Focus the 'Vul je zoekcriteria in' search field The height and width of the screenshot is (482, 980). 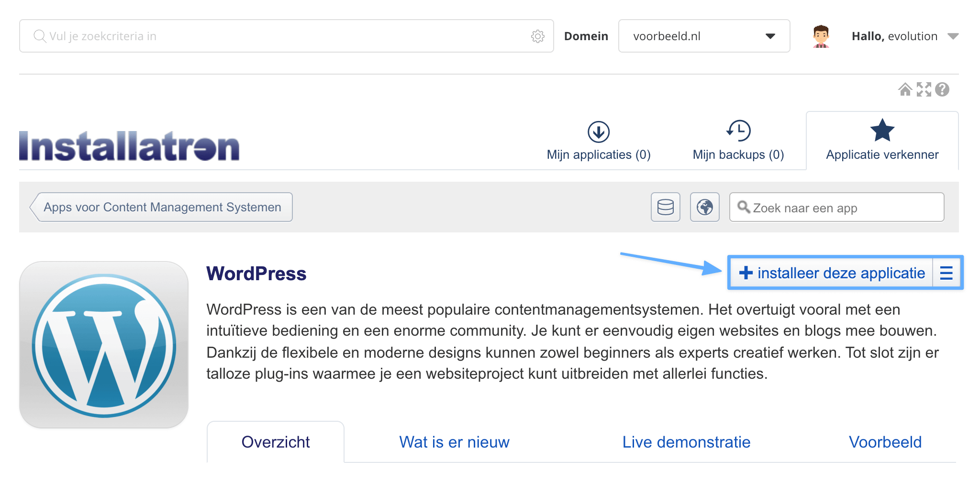point(286,36)
